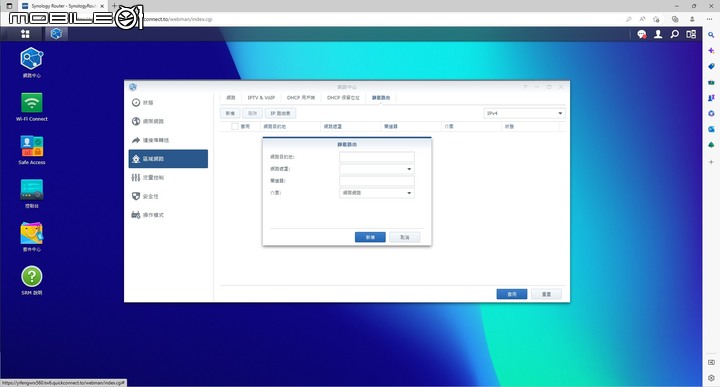Click the netmask column header
Viewport: 720px width, 387px height.
351,126
